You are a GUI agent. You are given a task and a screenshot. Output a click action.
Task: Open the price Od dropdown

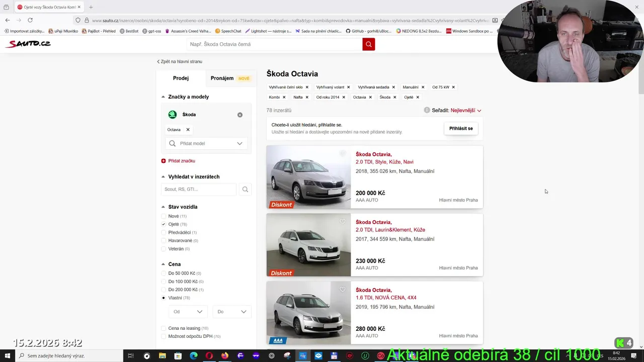(188, 312)
